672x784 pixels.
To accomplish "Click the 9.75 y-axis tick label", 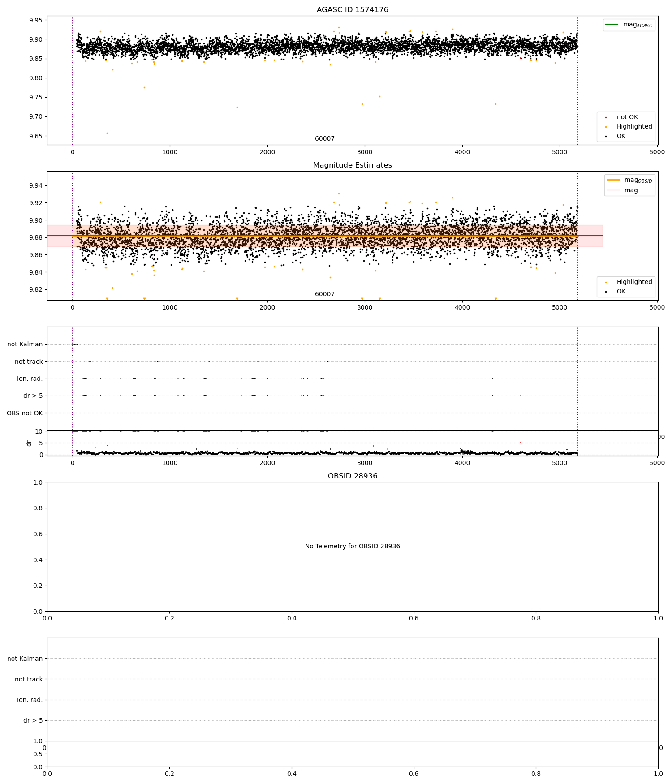I will pyautogui.click(x=36, y=98).
